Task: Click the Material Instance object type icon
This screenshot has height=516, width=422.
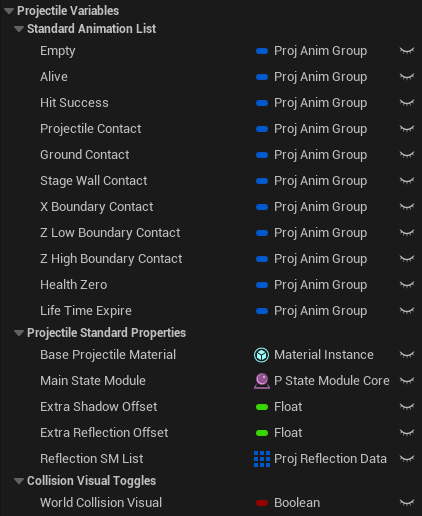Action: coord(262,355)
